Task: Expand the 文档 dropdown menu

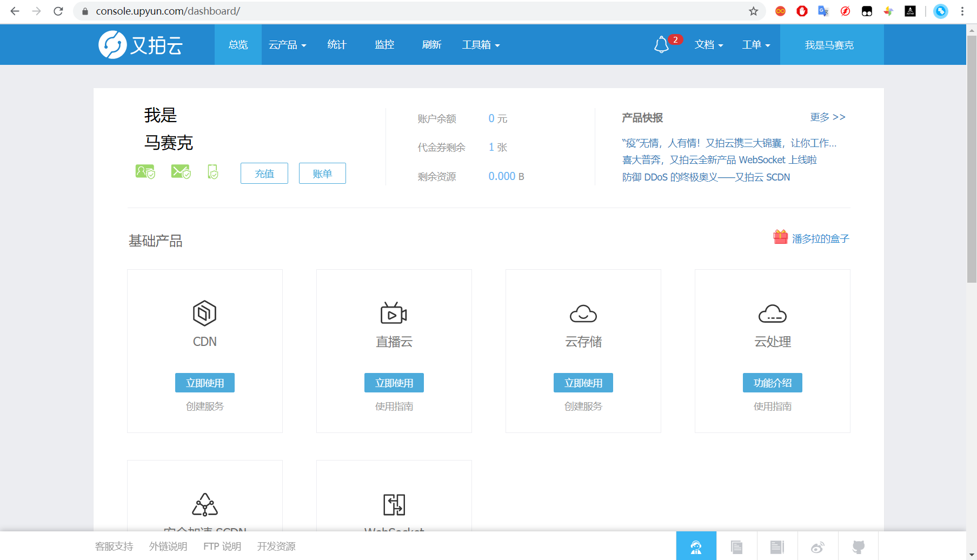Action: 709,45
